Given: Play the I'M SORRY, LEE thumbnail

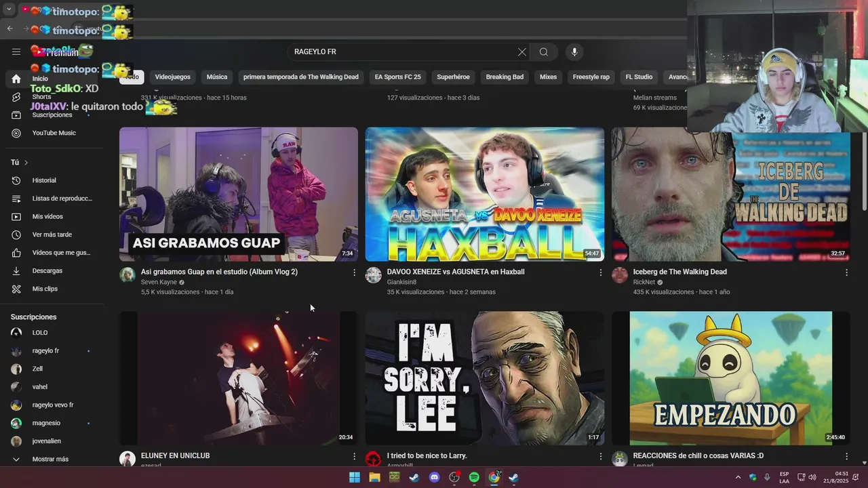Looking at the screenshot, I should point(485,378).
